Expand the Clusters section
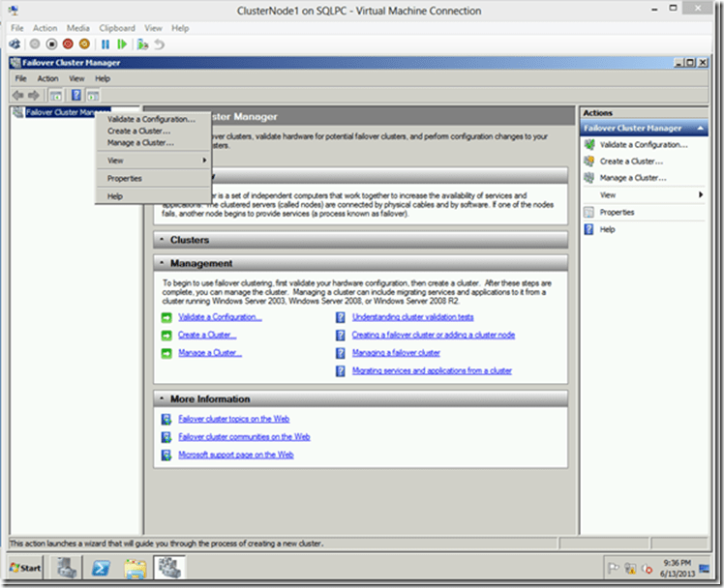The image size is (724, 588). (161, 240)
